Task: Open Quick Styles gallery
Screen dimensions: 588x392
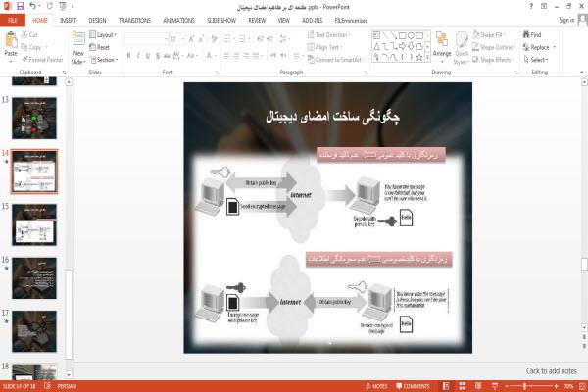Action: tap(462, 48)
